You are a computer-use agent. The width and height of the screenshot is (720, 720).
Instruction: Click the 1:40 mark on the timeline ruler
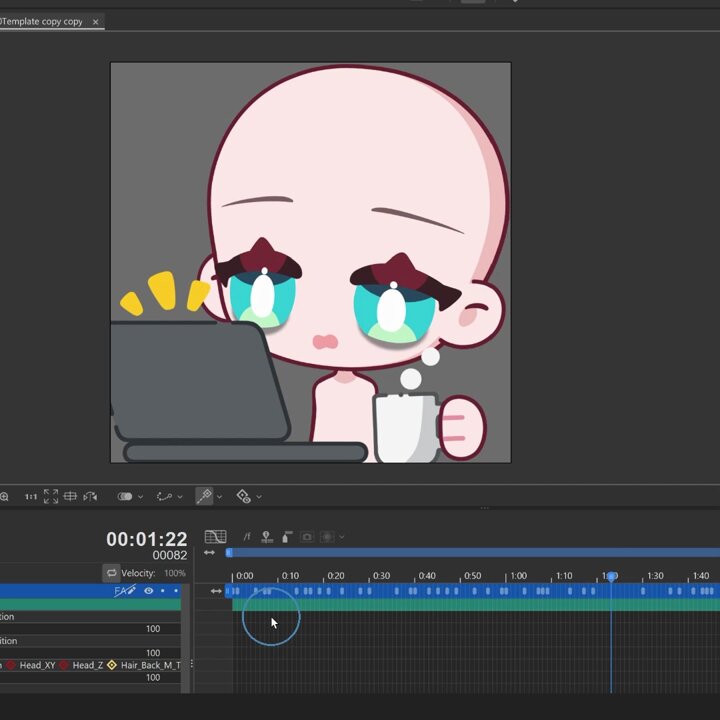point(701,576)
